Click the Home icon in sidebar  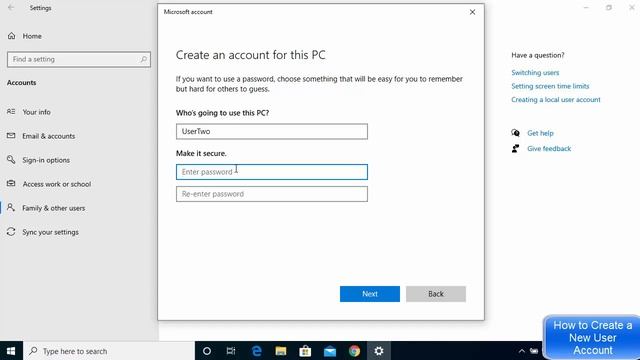[11, 36]
